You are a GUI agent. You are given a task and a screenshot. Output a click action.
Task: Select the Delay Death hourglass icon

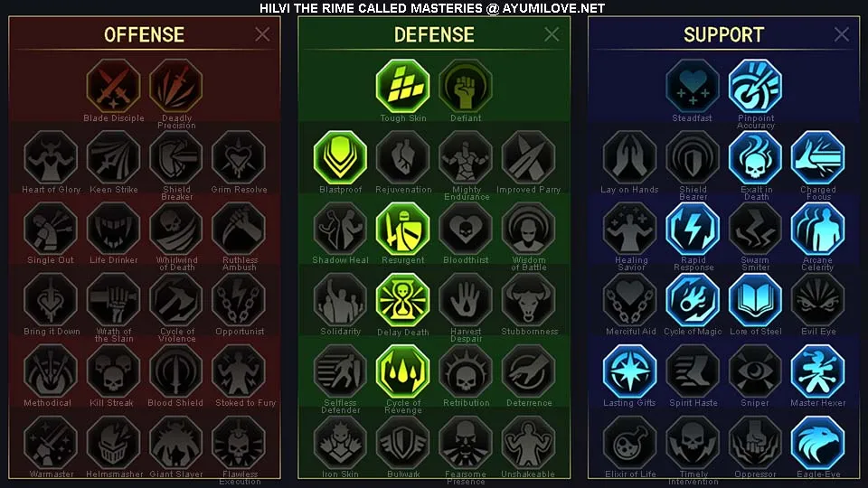pyautogui.click(x=402, y=300)
